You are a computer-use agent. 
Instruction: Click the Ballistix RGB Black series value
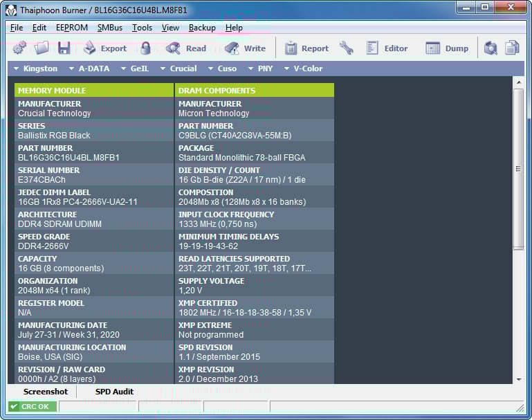[54, 136]
